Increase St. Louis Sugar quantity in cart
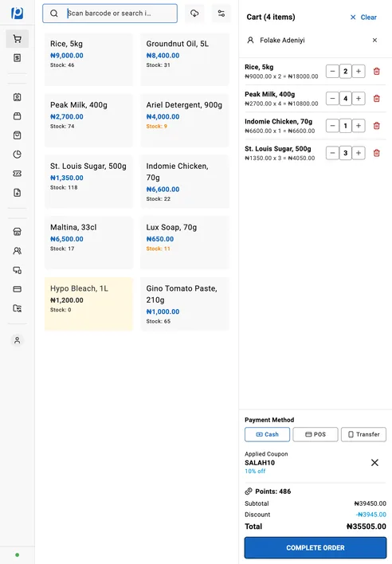 [x=359, y=153]
